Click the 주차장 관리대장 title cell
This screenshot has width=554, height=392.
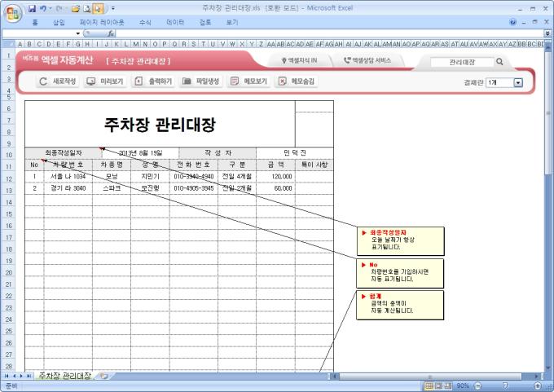click(x=160, y=124)
